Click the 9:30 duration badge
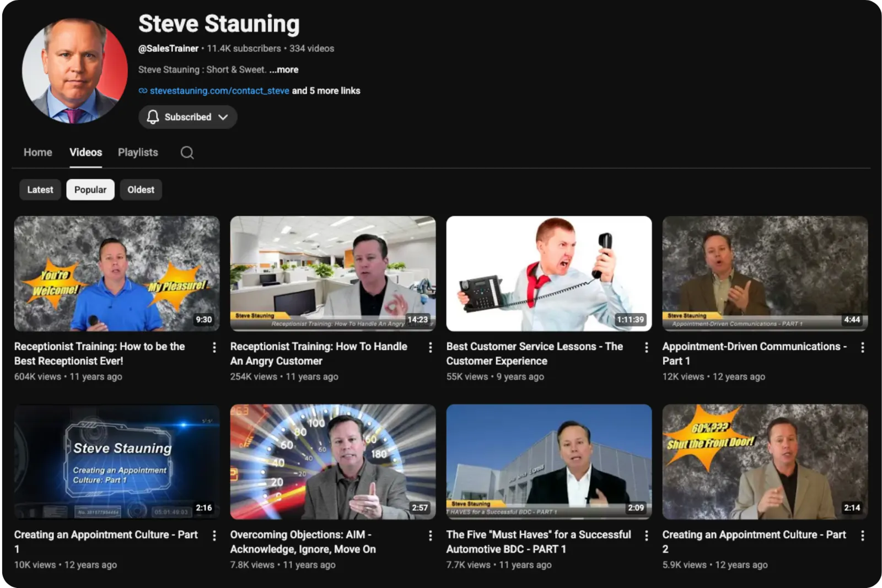This screenshot has width=882, height=588. pos(203,320)
